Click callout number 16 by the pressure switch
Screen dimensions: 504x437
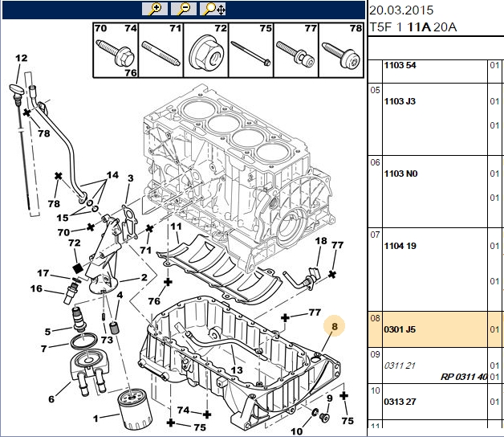pos(36,288)
